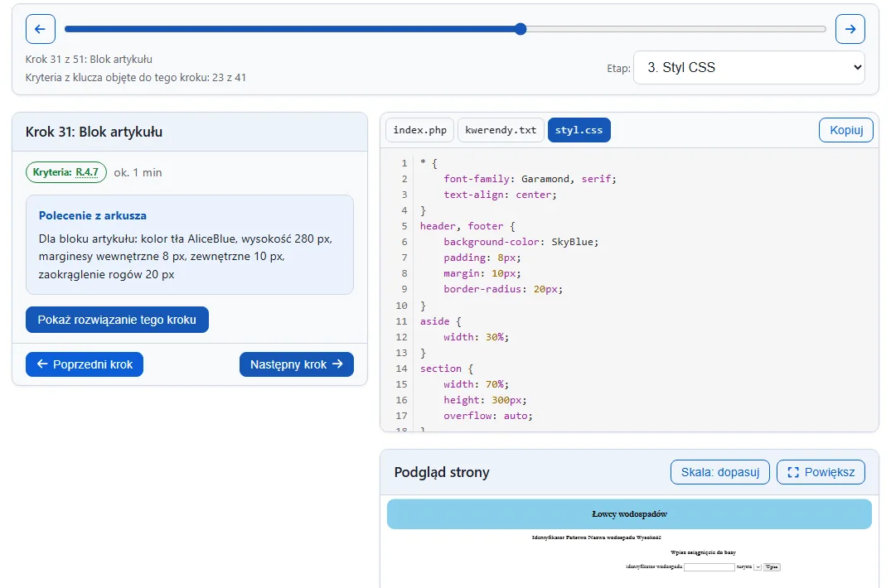
Task: Click the 'background-color: SkyBlue;' code line
Action: pyautogui.click(x=521, y=242)
